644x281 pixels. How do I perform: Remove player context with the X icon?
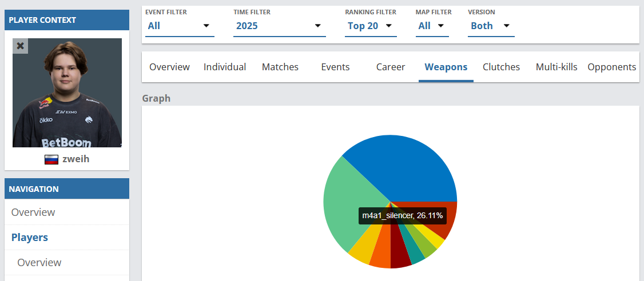tap(20, 46)
